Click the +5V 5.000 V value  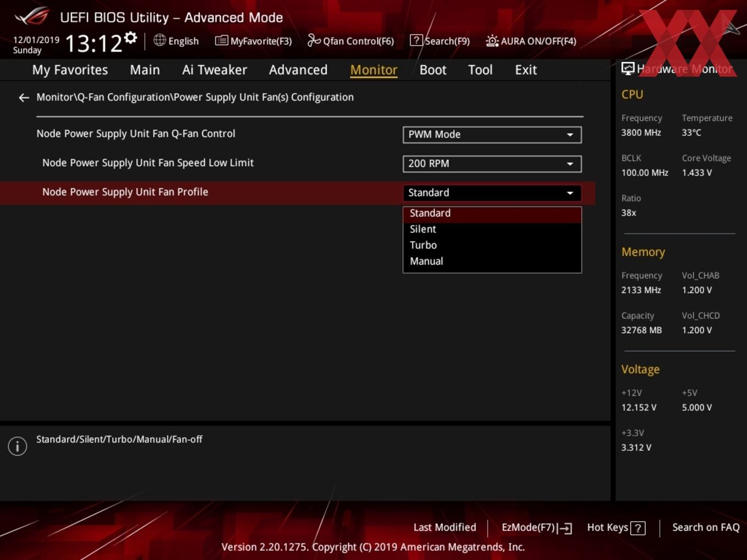coord(697,407)
